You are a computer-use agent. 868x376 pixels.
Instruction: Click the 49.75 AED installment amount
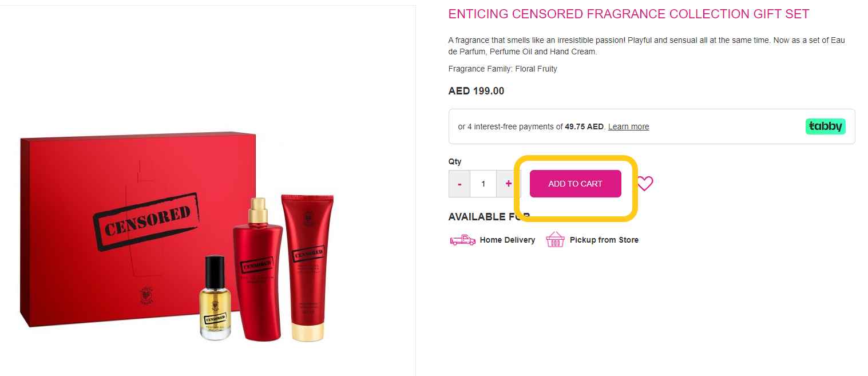pos(584,126)
